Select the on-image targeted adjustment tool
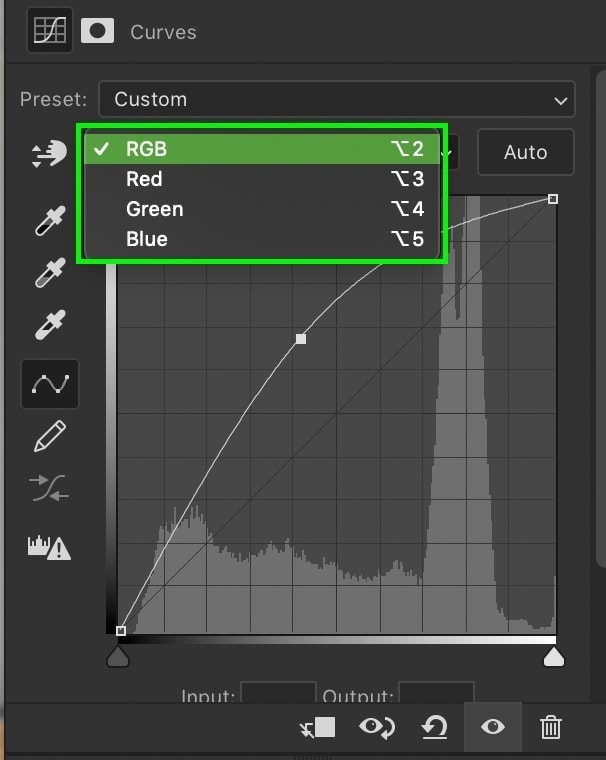The image size is (606, 760). click(x=49, y=154)
